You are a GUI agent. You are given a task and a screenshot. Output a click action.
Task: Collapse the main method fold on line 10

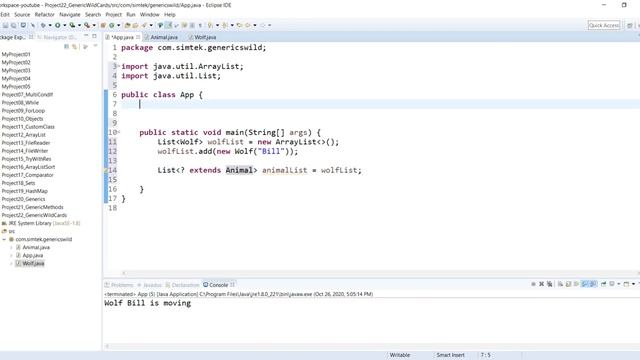click(119, 132)
